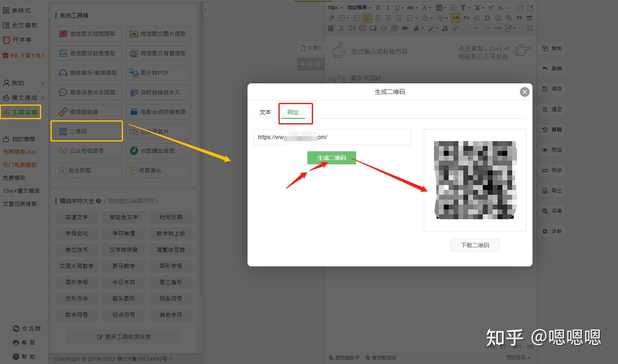This screenshot has height=364, width=618.
Task: Open WeChat article cover extraction tool
Action: pos(89,53)
